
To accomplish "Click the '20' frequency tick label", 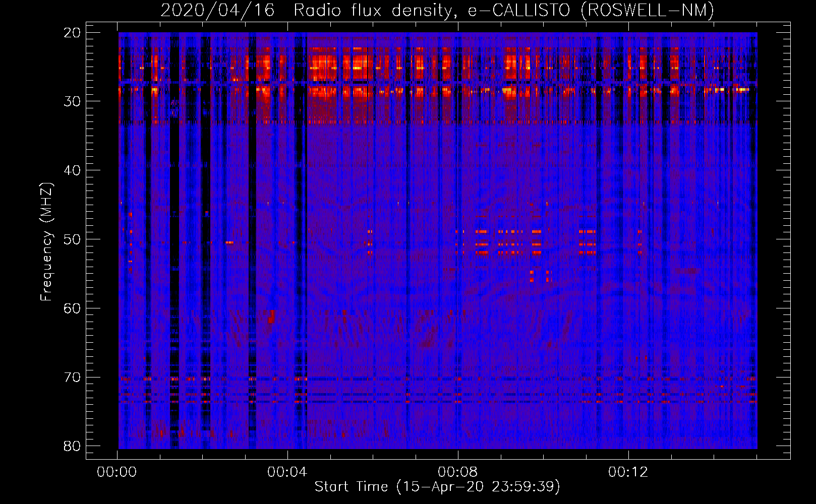I will click(x=73, y=32).
